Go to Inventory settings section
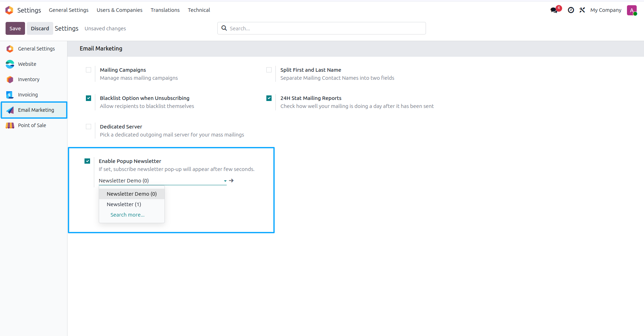Screen dimensions: 644x336 34,79
